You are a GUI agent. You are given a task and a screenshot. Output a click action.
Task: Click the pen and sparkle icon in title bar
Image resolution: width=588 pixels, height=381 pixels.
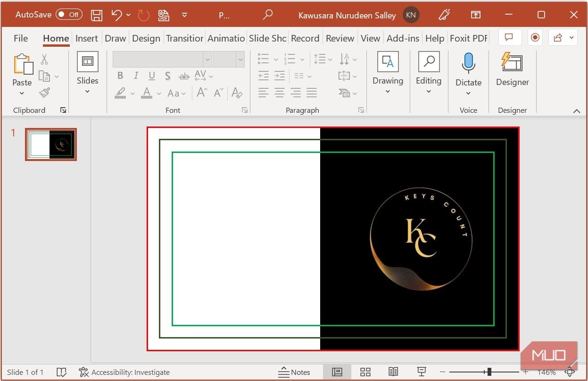tap(444, 15)
